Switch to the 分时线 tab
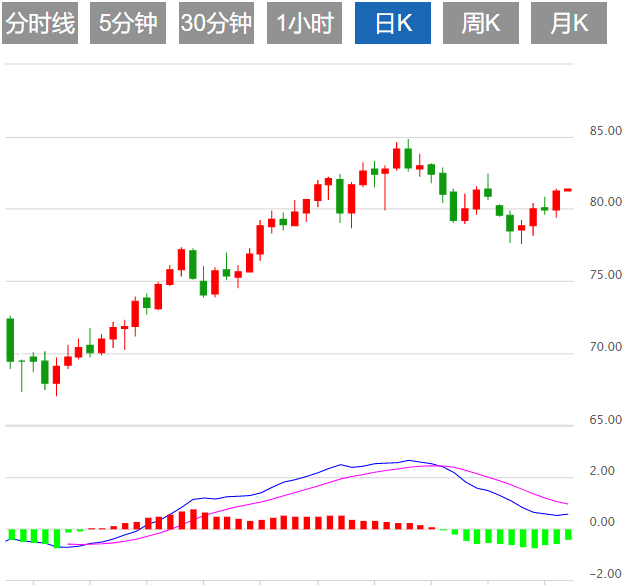This screenshot has height=585, width=636. pyautogui.click(x=40, y=24)
